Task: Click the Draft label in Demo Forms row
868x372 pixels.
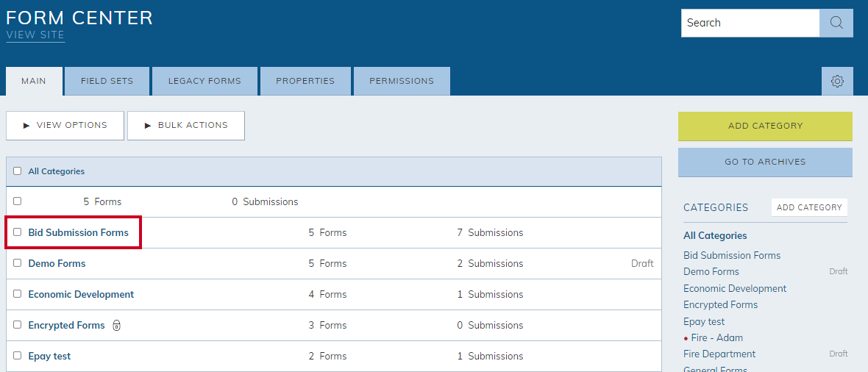Action: (x=642, y=263)
